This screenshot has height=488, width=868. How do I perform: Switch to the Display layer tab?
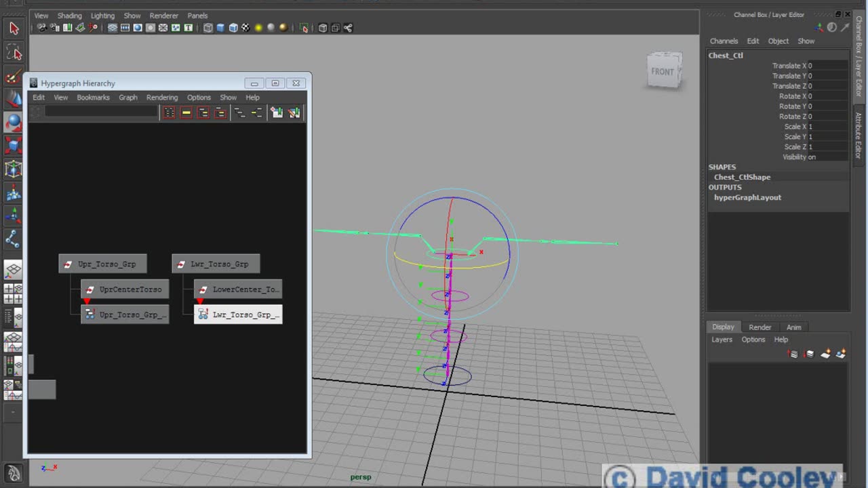(723, 327)
